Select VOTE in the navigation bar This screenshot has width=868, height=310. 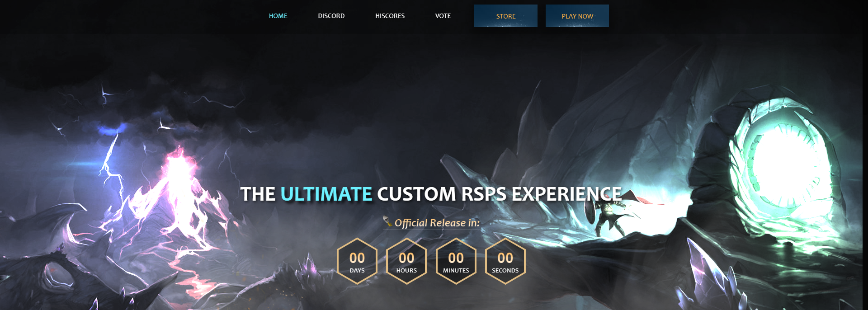click(x=443, y=16)
